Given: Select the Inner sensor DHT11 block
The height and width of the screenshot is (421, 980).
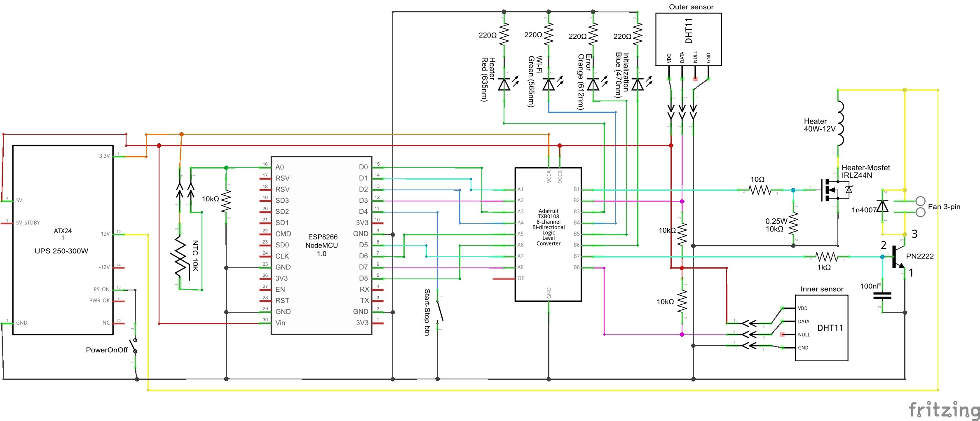Looking at the screenshot, I should tap(821, 328).
